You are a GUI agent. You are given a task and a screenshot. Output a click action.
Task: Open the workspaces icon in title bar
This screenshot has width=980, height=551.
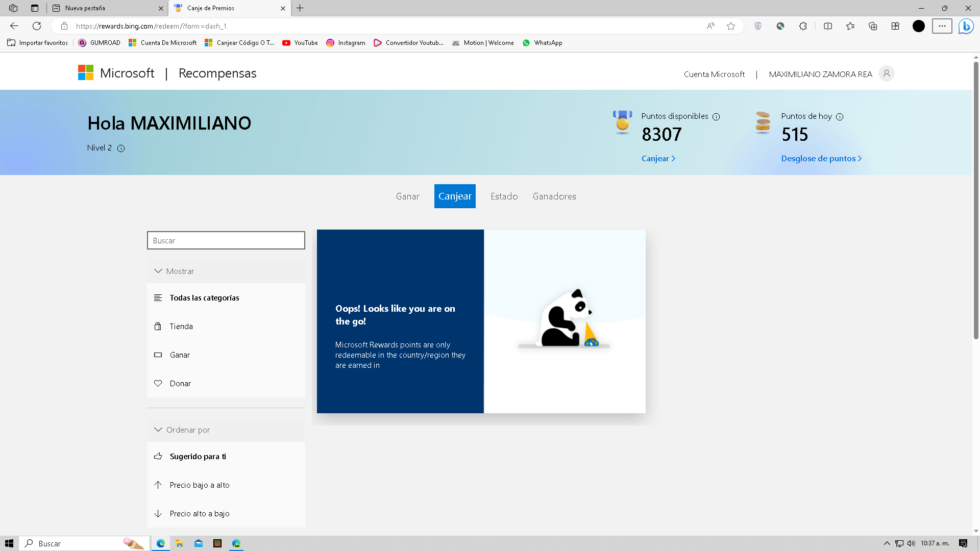(x=13, y=8)
